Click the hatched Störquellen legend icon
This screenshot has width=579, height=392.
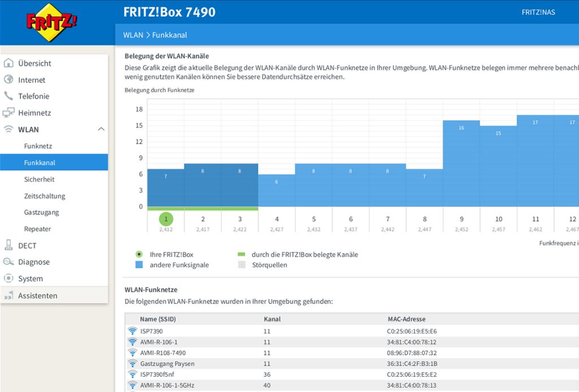click(x=242, y=264)
